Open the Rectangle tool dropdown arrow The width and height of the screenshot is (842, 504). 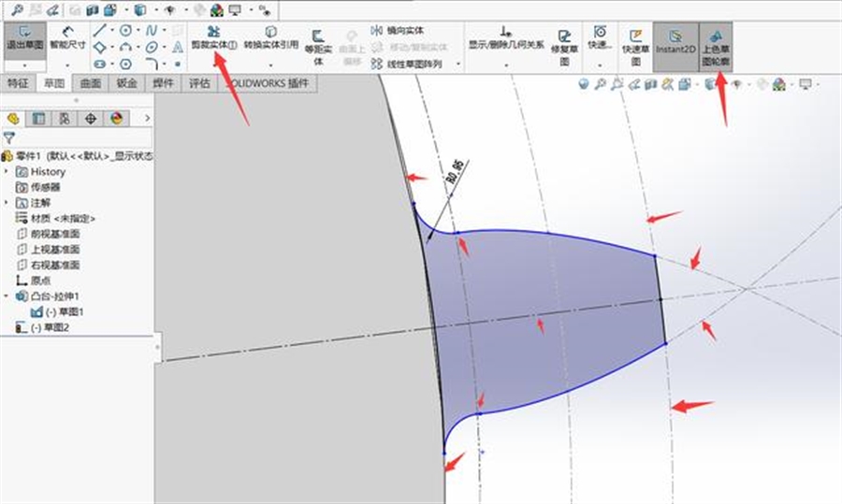point(111,48)
